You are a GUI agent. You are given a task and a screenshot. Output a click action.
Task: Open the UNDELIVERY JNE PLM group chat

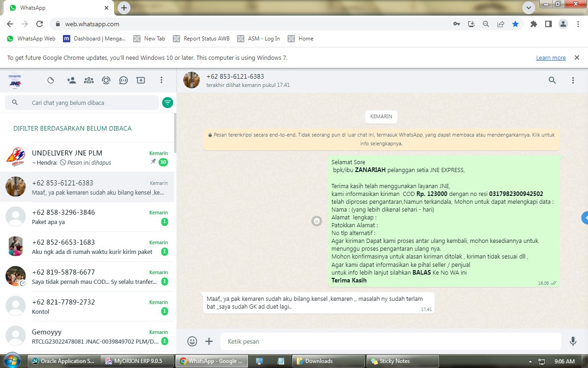[x=87, y=157]
